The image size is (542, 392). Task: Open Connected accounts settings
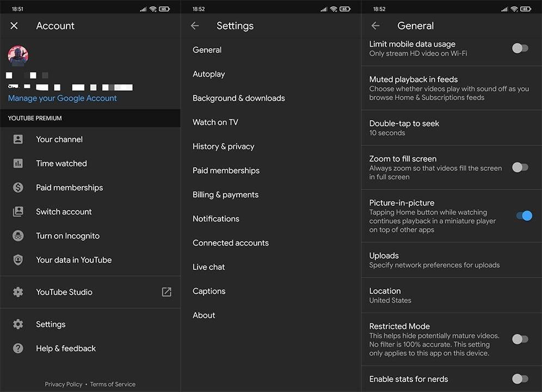tap(271, 243)
